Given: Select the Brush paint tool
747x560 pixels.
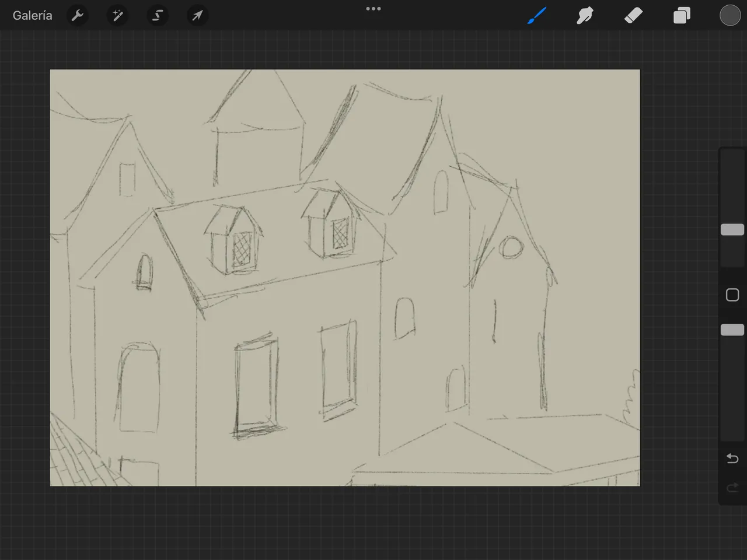Looking at the screenshot, I should (x=537, y=16).
